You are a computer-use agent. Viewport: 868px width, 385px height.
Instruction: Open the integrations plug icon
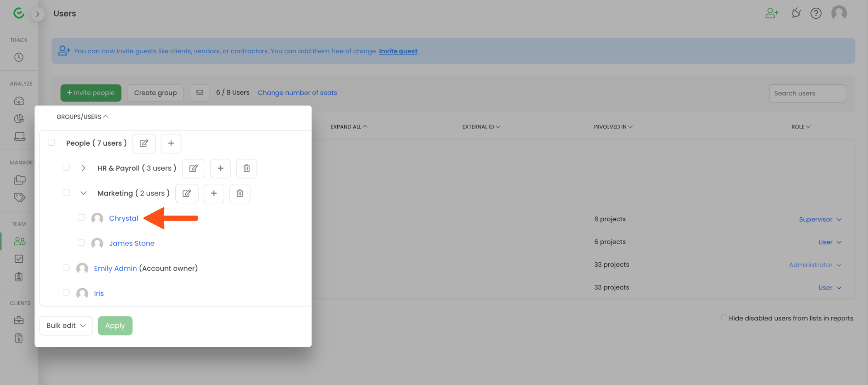pyautogui.click(x=796, y=13)
